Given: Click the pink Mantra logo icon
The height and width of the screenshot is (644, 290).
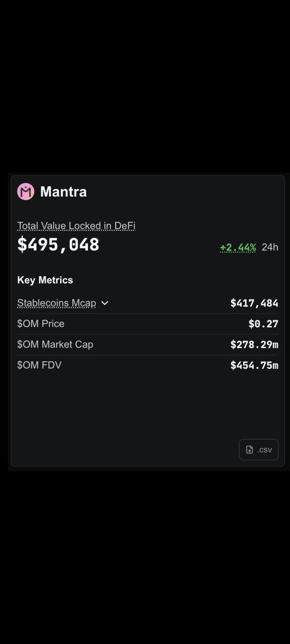Looking at the screenshot, I should pyautogui.click(x=26, y=192).
